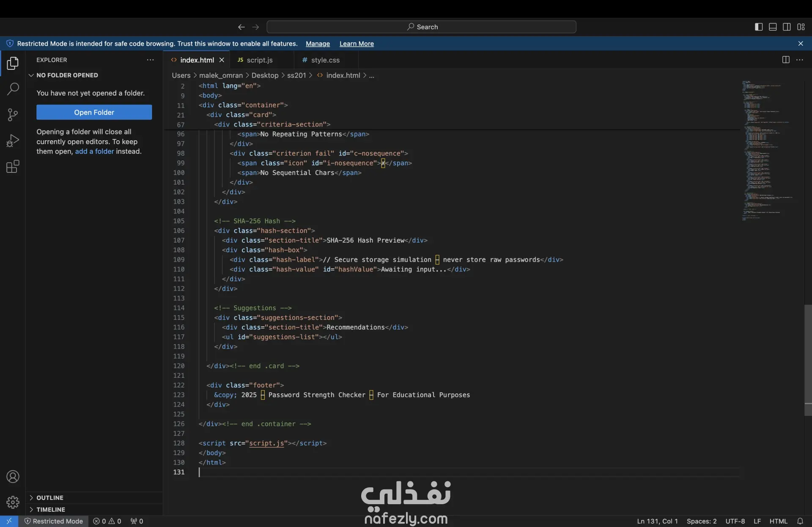
Task: Go back with the left arrow
Action: point(241,27)
